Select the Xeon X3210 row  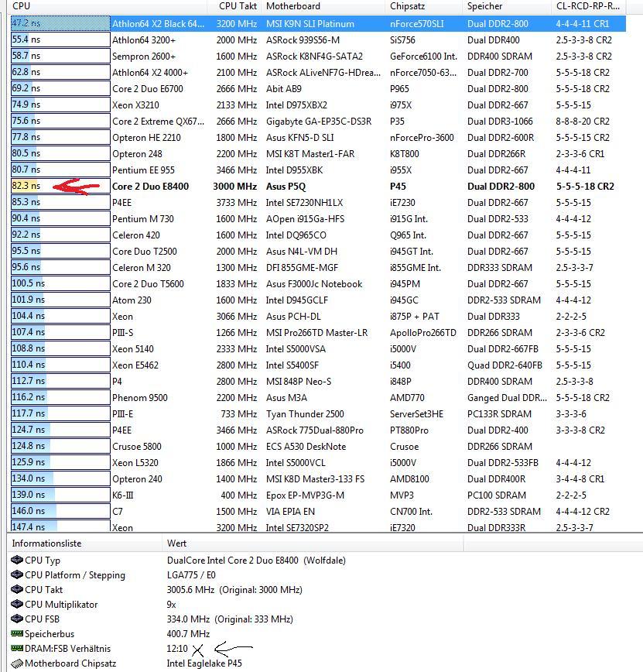318,105
